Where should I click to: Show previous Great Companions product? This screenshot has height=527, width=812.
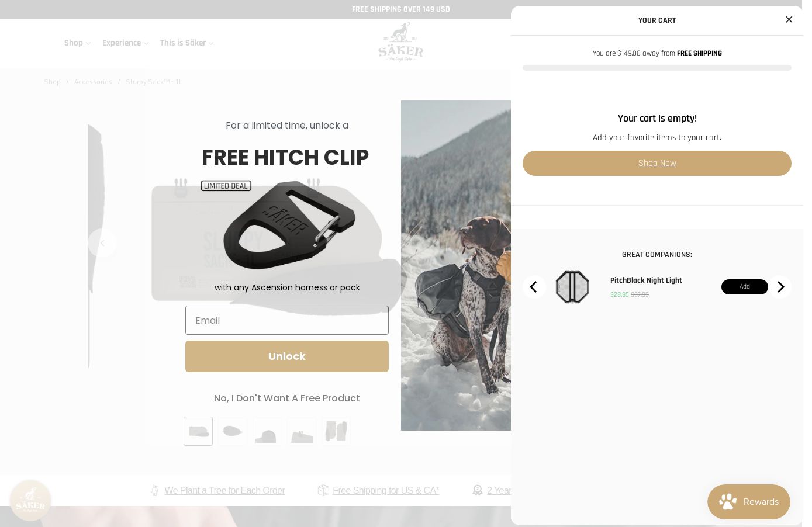point(534,287)
